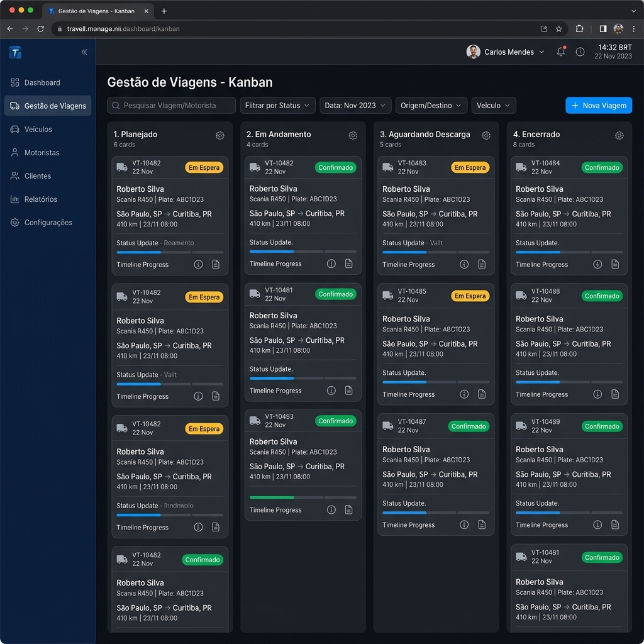Click info icon on VT-10483 card

coord(464,264)
